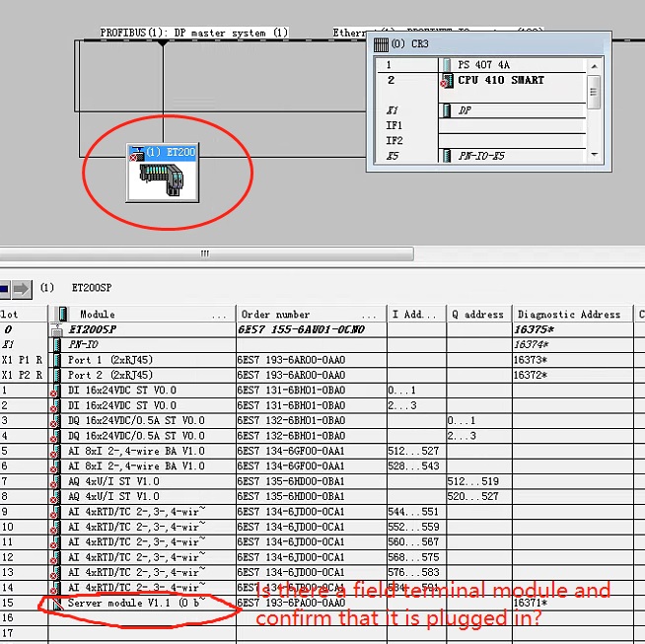Select the ET200 station icon on the PROFIBUS line

tap(163, 173)
